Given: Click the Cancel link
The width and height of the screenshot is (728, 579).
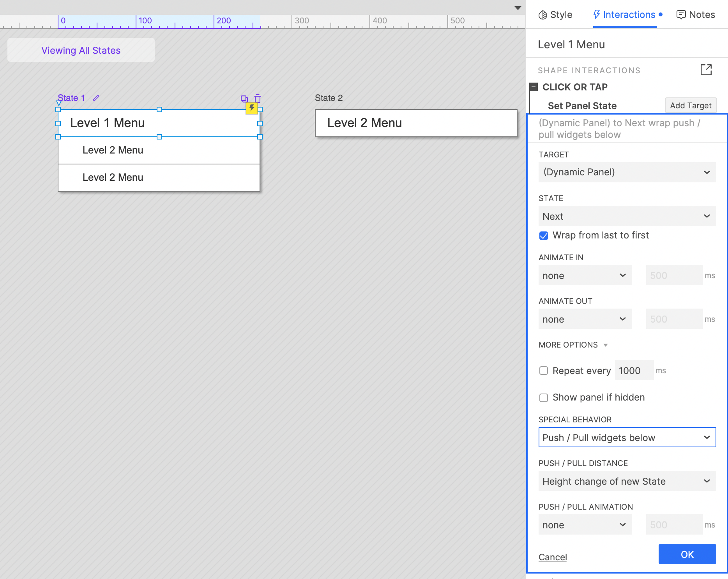Looking at the screenshot, I should 553,557.
